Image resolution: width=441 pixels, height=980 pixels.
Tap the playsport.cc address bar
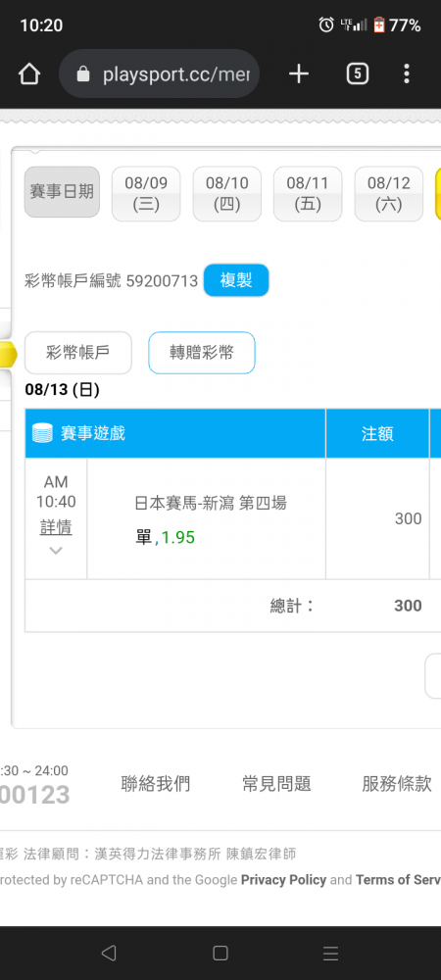[160, 74]
